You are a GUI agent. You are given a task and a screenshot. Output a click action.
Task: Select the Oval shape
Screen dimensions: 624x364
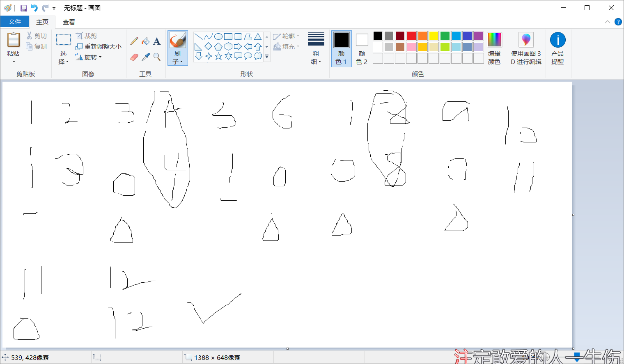(x=218, y=36)
